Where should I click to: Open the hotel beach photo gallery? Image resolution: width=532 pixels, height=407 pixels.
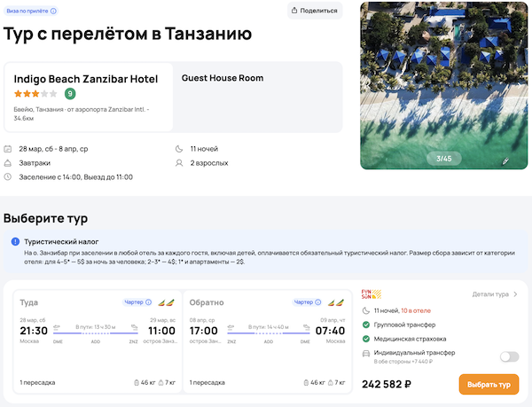(x=438, y=80)
